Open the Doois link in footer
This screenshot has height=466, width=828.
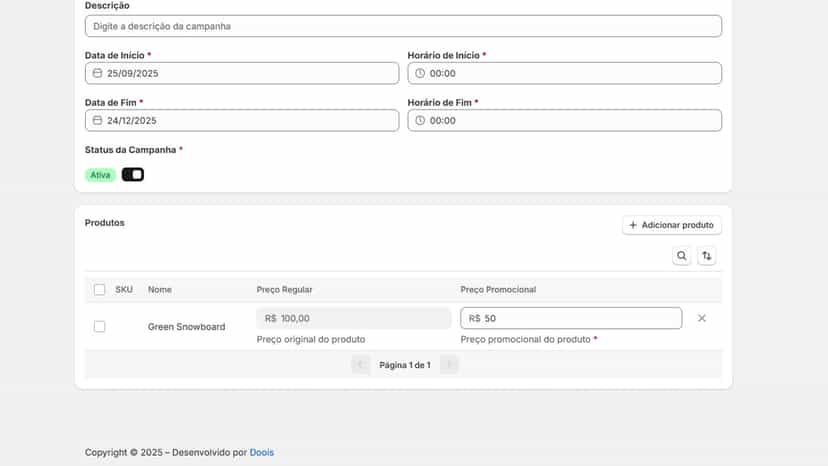[x=262, y=452]
